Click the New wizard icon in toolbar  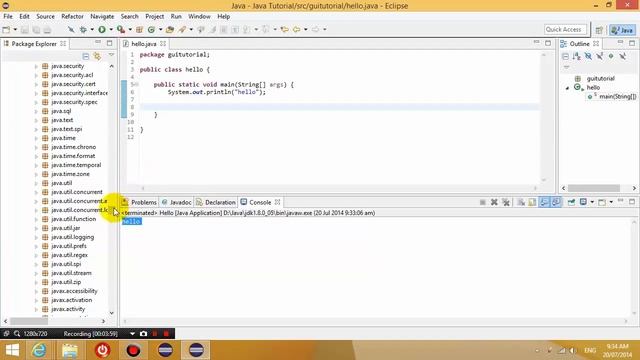6,29
